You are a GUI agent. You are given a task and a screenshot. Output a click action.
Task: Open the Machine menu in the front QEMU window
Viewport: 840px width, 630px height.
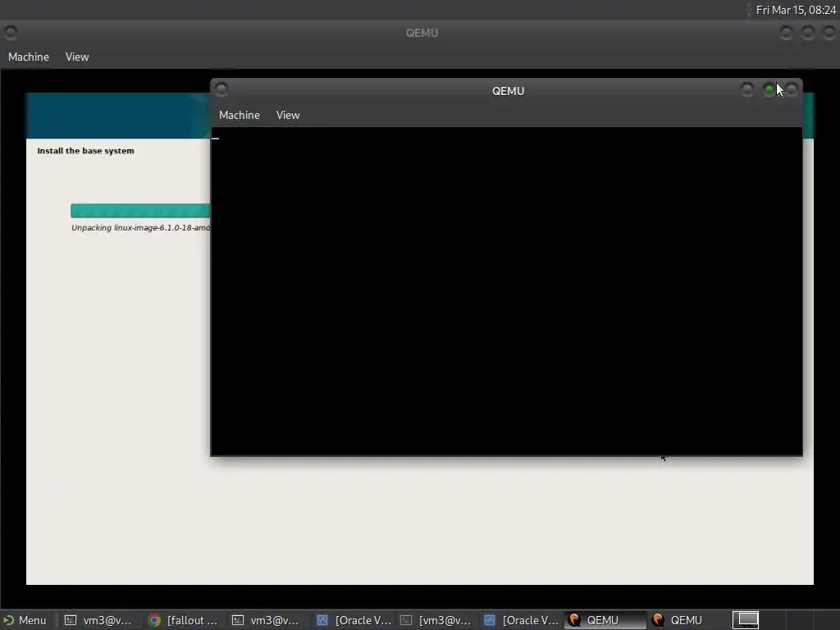(239, 115)
